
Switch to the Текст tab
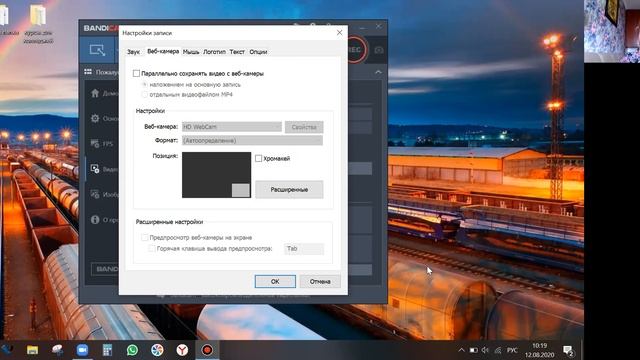click(237, 52)
